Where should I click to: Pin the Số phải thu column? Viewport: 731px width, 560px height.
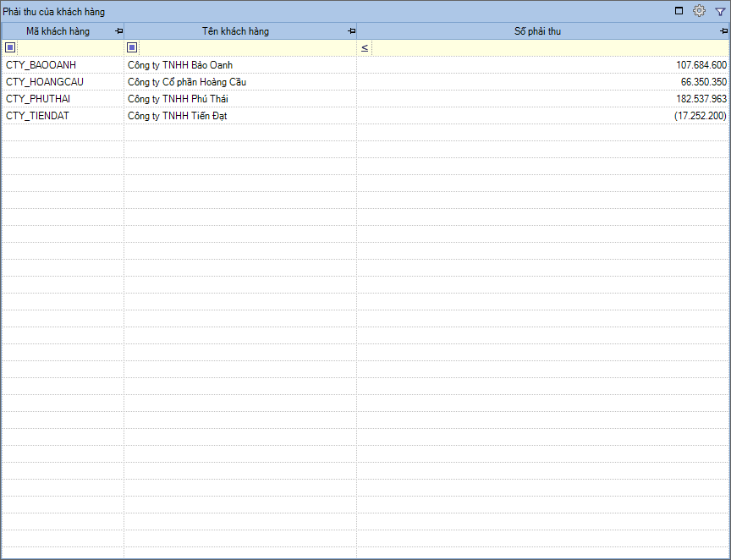point(724,31)
